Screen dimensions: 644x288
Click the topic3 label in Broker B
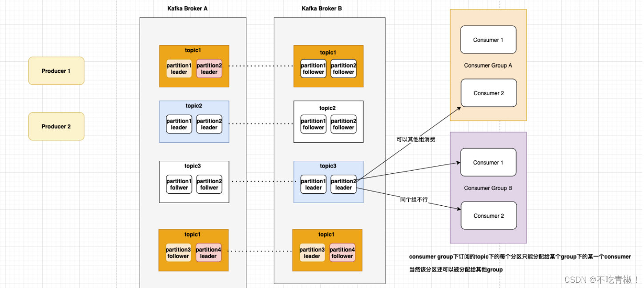(328, 166)
